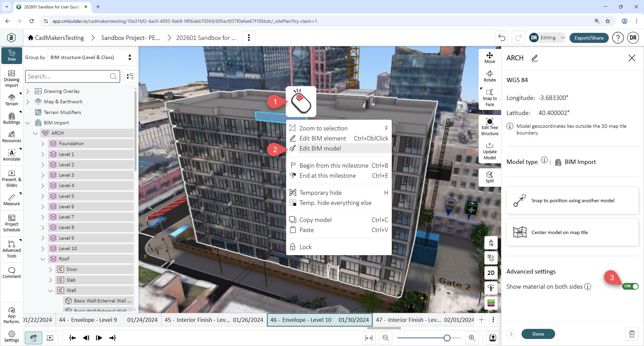Click the Done button
This screenshot has width=644, height=346.
pos(538,334)
